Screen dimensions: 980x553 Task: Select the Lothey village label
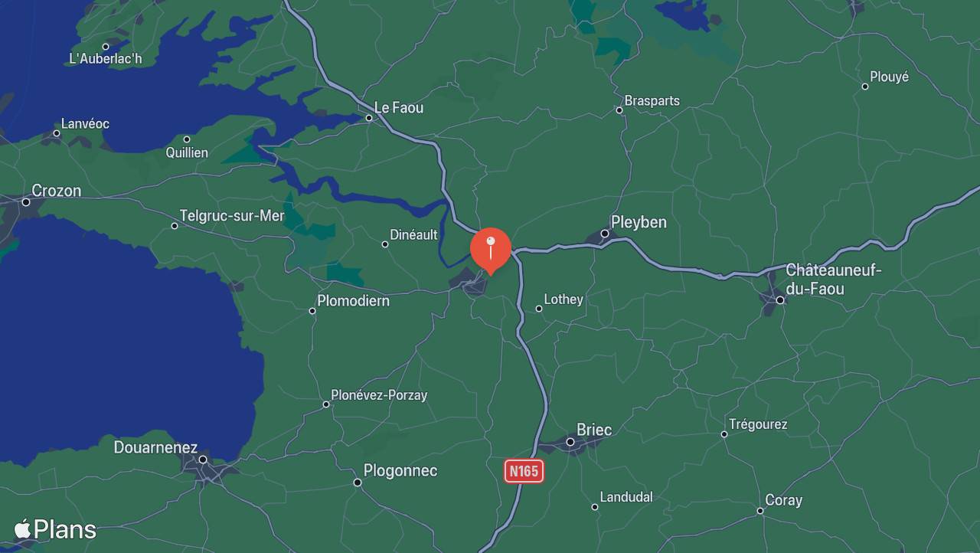click(563, 299)
